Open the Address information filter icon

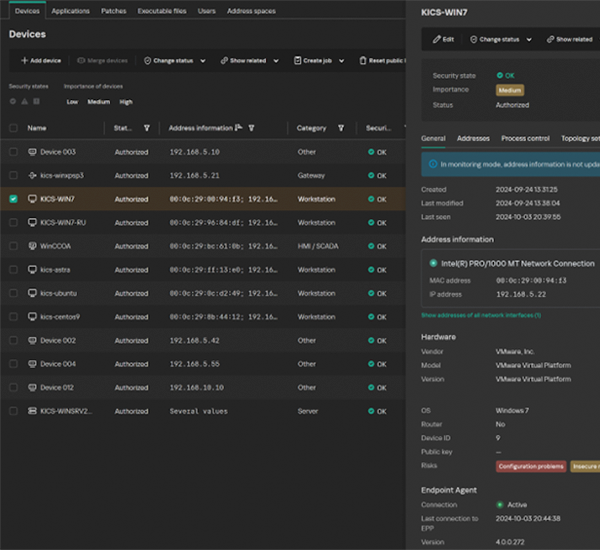point(251,128)
